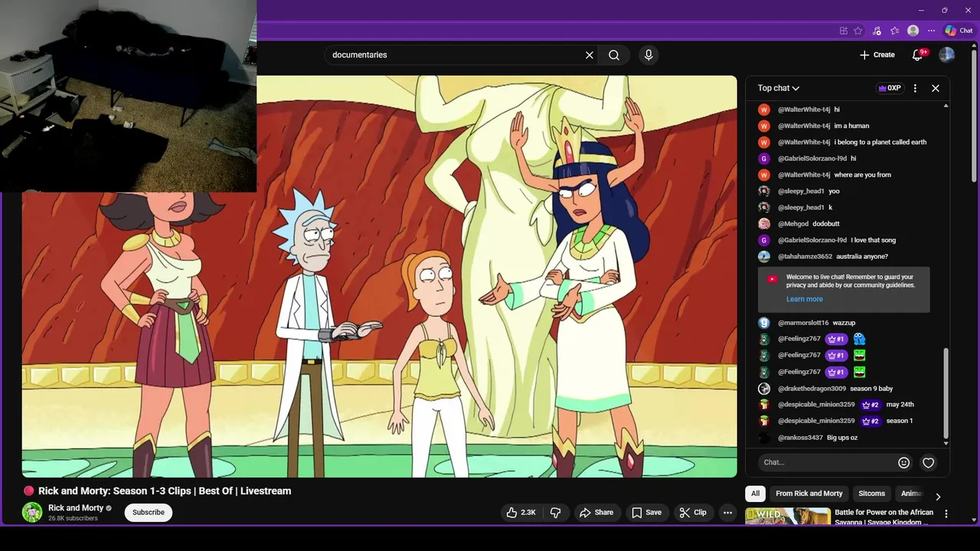Screen dimensions: 980x551
Task: Click the 26.8K subscribers text
Action: point(73,519)
